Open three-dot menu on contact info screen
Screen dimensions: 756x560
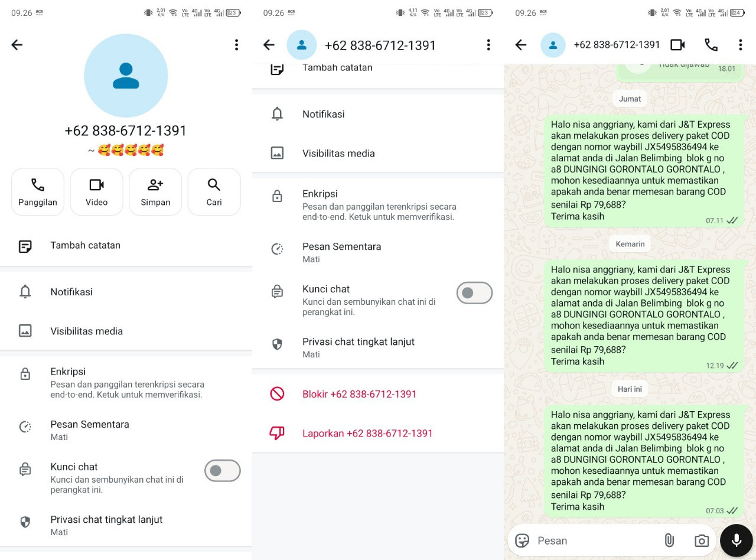tap(236, 45)
